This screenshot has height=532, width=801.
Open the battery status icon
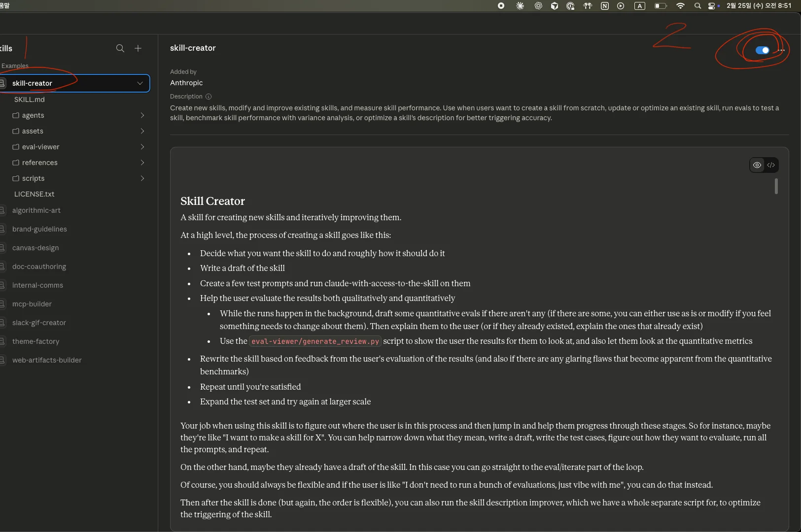tap(661, 6)
